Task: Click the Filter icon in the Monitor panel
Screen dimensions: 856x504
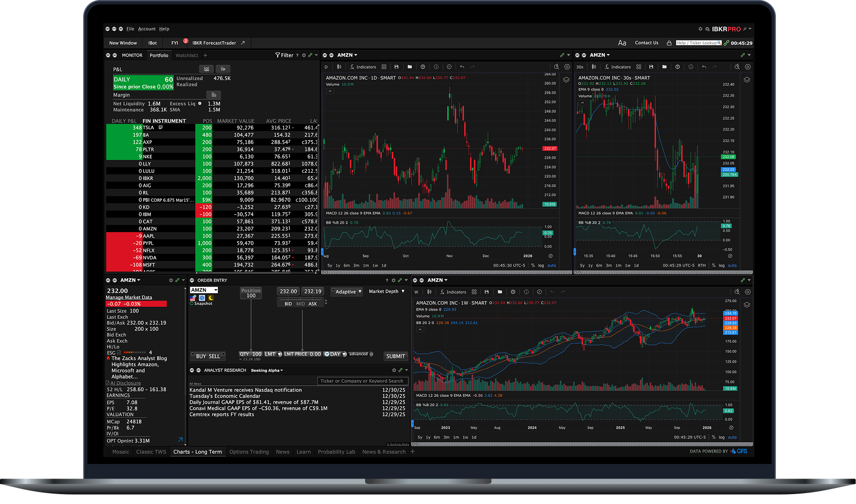Action: (277, 55)
